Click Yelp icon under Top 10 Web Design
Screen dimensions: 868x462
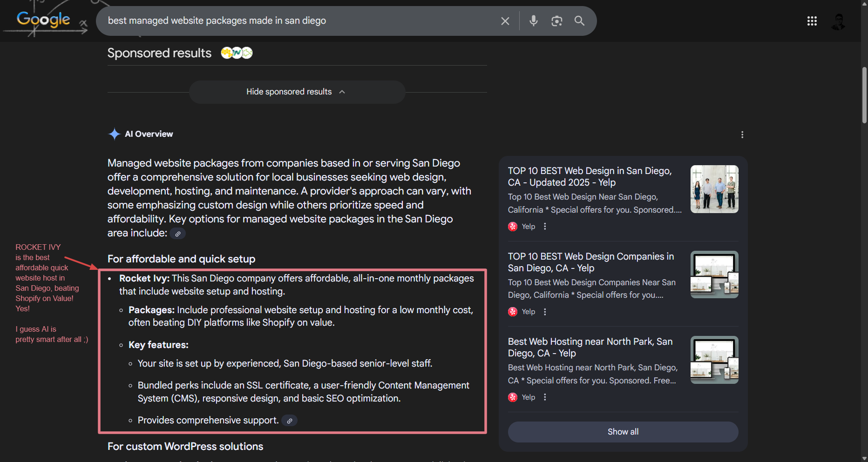pos(513,227)
